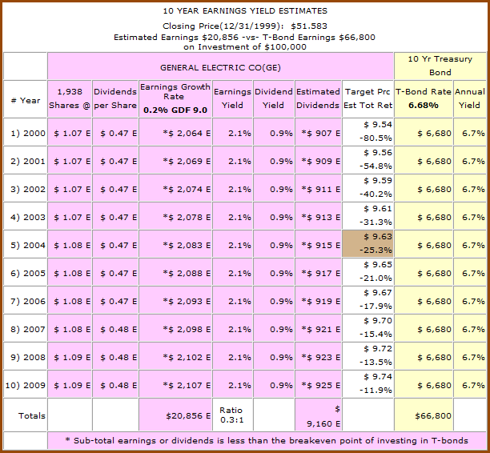Click earnings value *$ 2,098 E

click(187, 329)
